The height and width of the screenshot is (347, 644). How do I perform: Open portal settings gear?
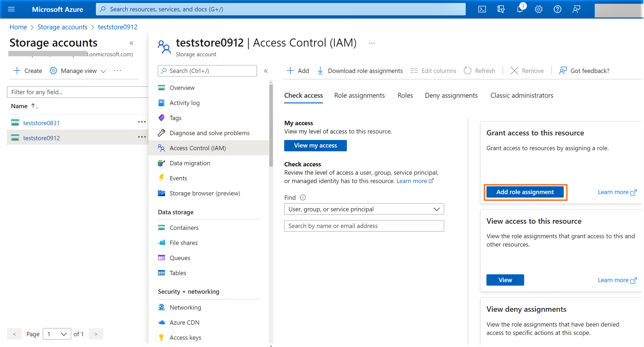[538, 9]
